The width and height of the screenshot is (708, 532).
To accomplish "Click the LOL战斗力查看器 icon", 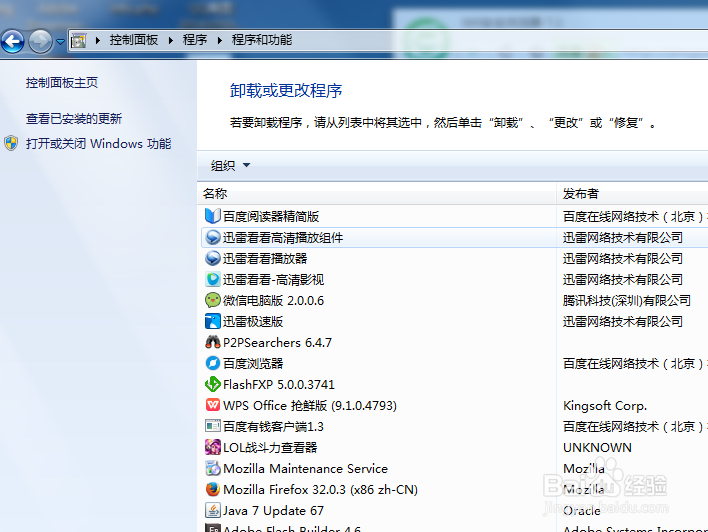I will (213, 447).
